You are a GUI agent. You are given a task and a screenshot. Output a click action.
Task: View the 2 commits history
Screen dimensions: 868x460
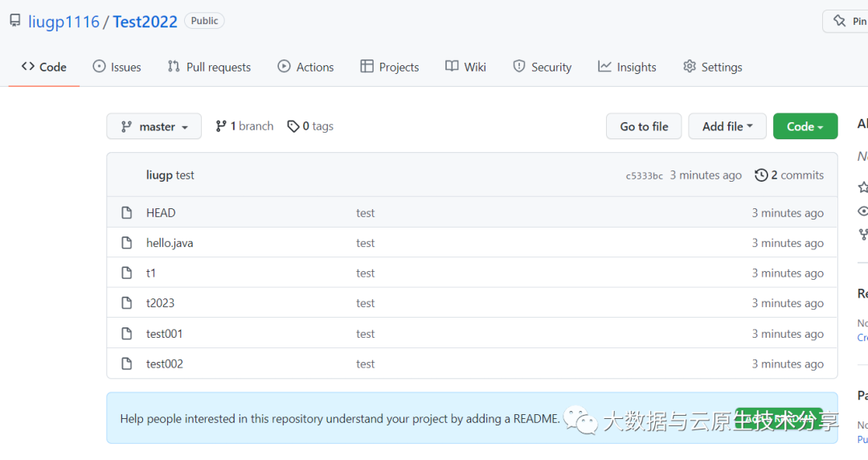click(x=789, y=175)
